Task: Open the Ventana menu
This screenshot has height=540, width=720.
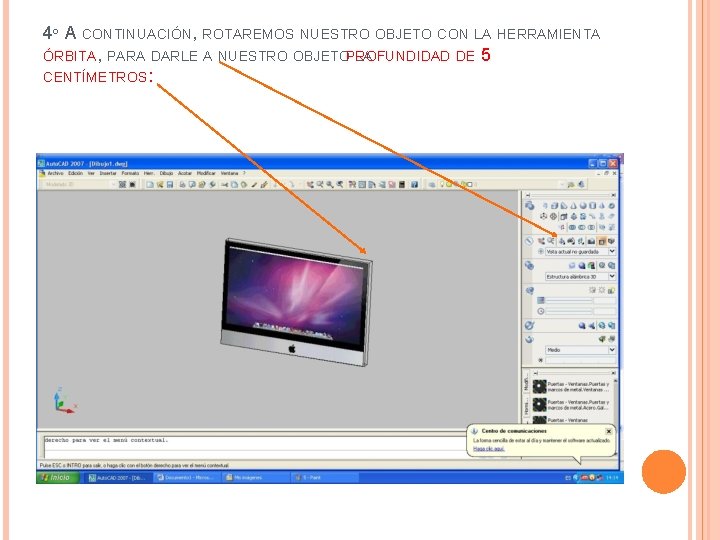Action: 230,173
